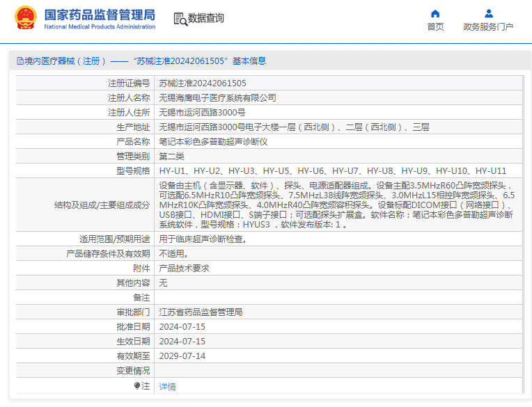Click 审批部门 label

[133, 312]
